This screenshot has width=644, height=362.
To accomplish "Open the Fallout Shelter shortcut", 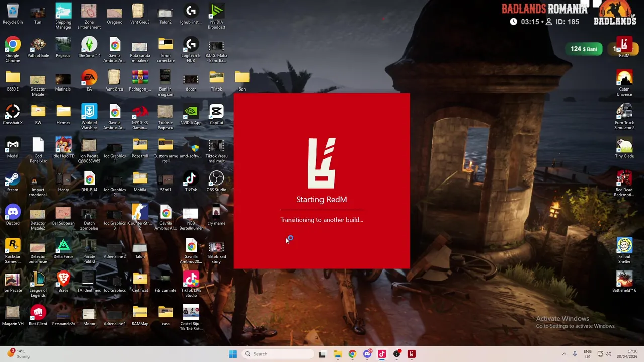I will click(x=624, y=251).
